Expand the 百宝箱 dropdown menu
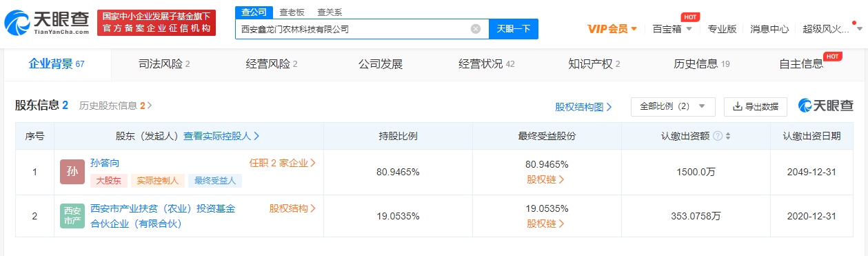Screen dimensions: 868x256 (672, 29)
